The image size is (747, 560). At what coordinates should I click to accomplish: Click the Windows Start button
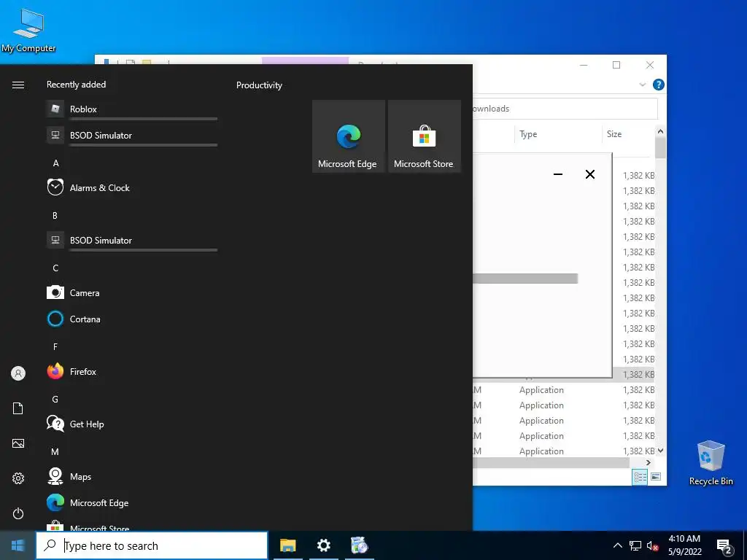(18, 545)
